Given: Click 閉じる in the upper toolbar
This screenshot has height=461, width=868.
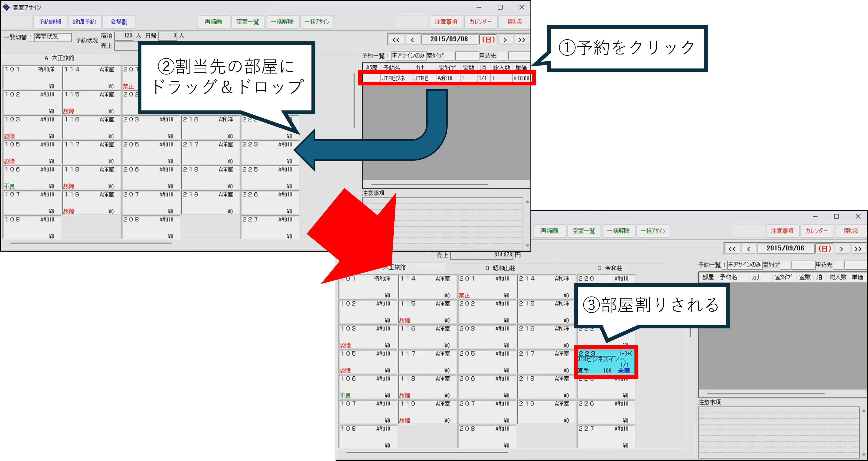Looking at the screenshot, I should click(x=515, y=22).
